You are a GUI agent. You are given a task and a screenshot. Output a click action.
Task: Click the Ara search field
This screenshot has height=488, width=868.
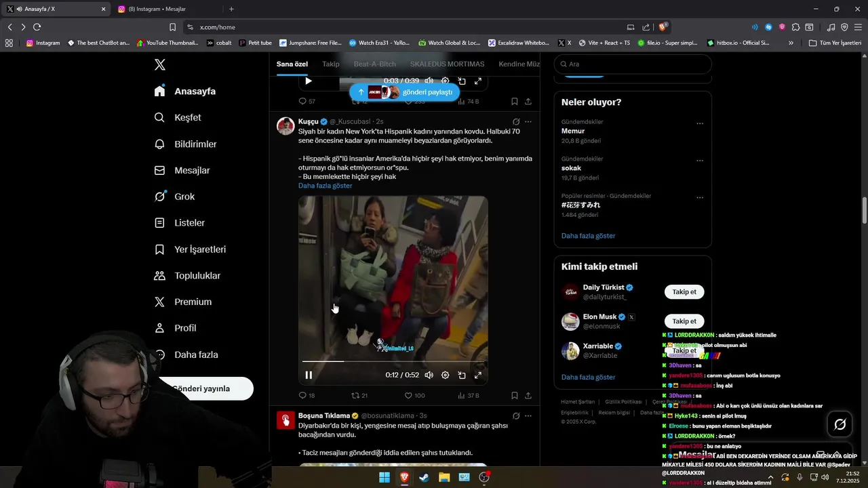click(x=633, y=64)
